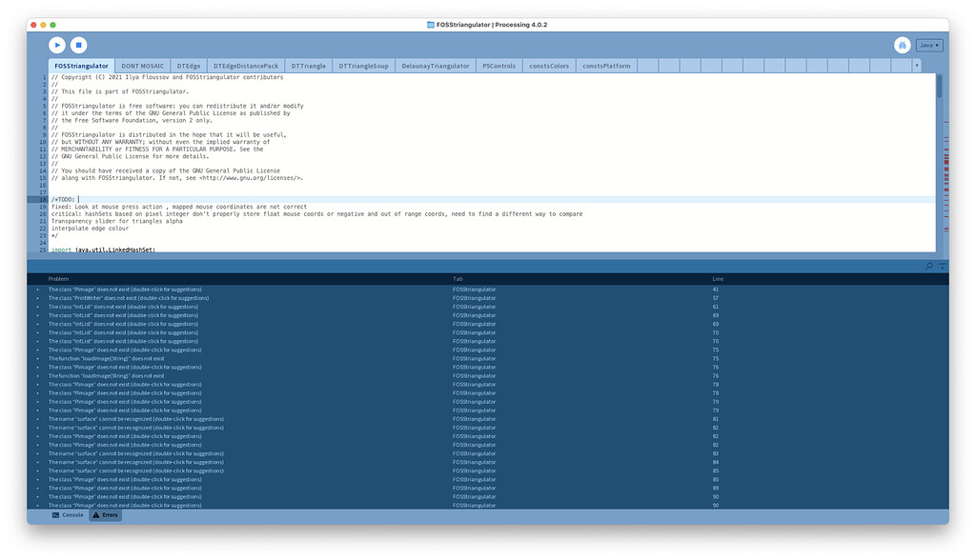This screenshot has height=560, width=976.
Task: Open the tab overflow dropdown arrow
Action: tap(917, 66)
